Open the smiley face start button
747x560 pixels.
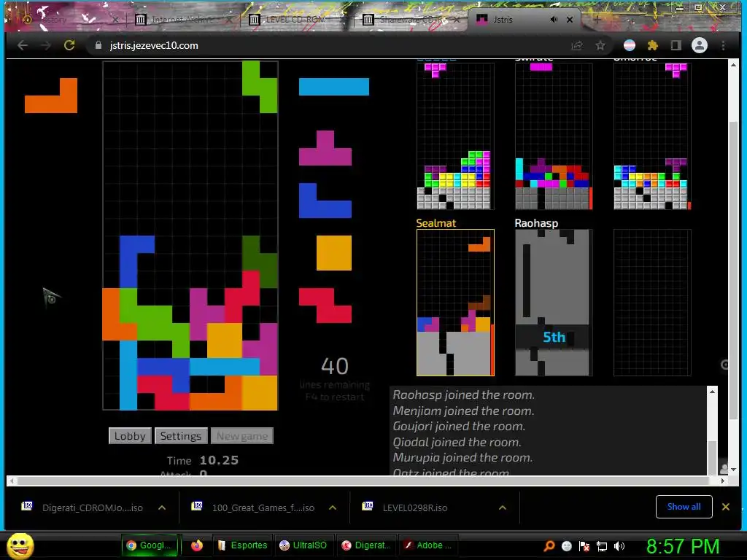pyautogui.click(x=20, y=545)
